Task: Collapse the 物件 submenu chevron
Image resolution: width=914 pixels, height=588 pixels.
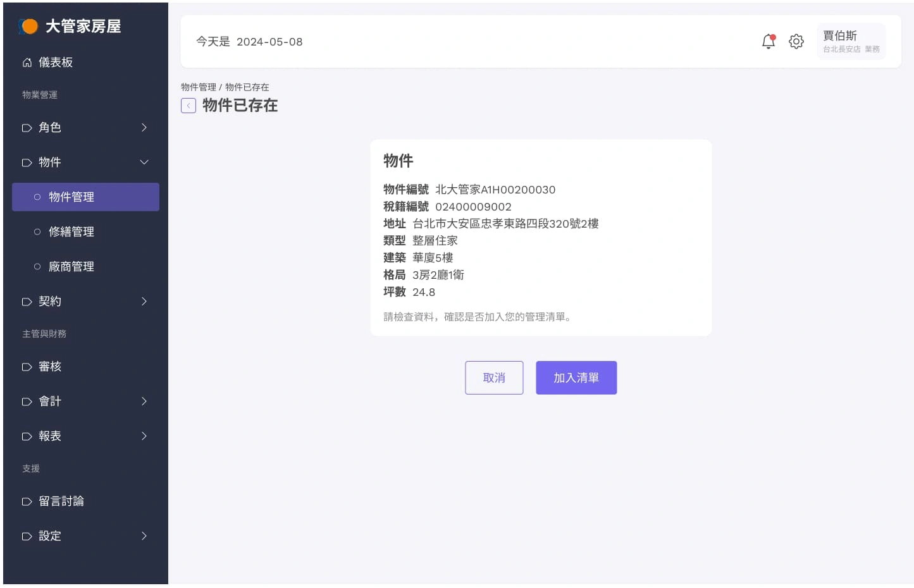Action: tap(144, 162)
